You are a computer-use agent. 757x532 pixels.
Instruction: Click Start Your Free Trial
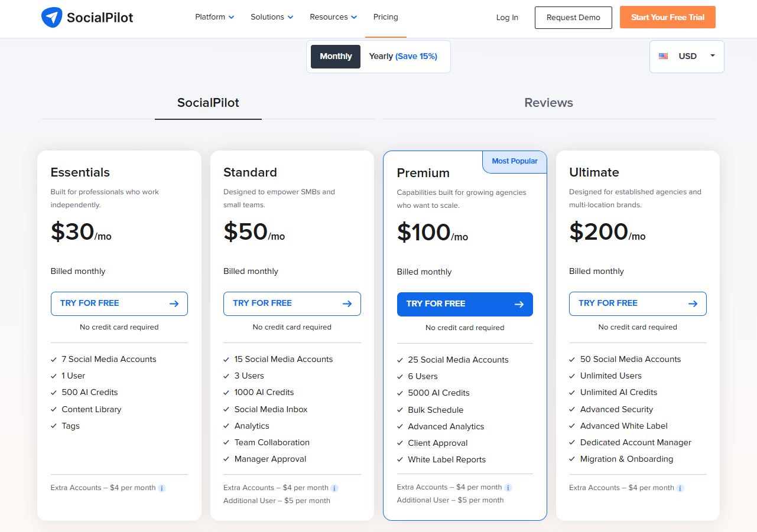[667, 17]
